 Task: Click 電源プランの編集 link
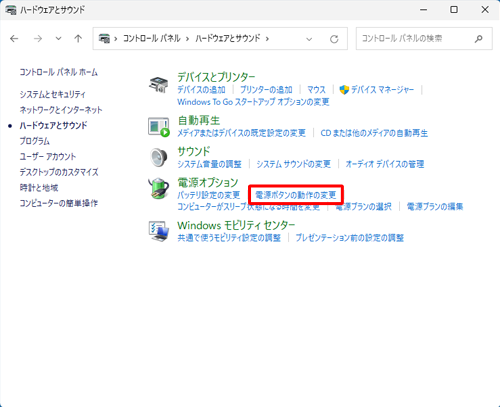coord(435,207)
